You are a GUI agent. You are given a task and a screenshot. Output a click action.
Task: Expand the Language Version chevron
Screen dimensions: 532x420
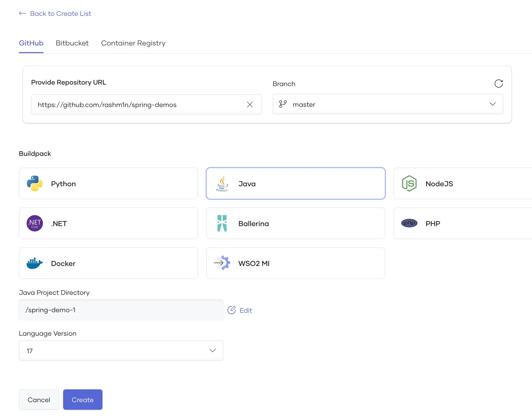[212, 351]
